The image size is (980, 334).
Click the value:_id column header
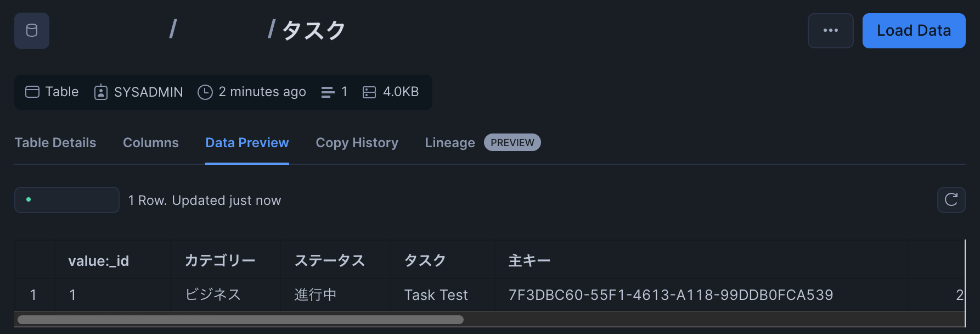[x=99, y=261]
